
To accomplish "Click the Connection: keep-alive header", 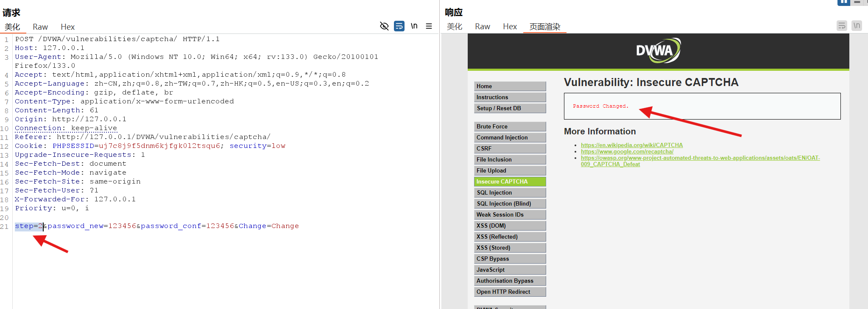I will pyautogui.click(x=66, y=128).
